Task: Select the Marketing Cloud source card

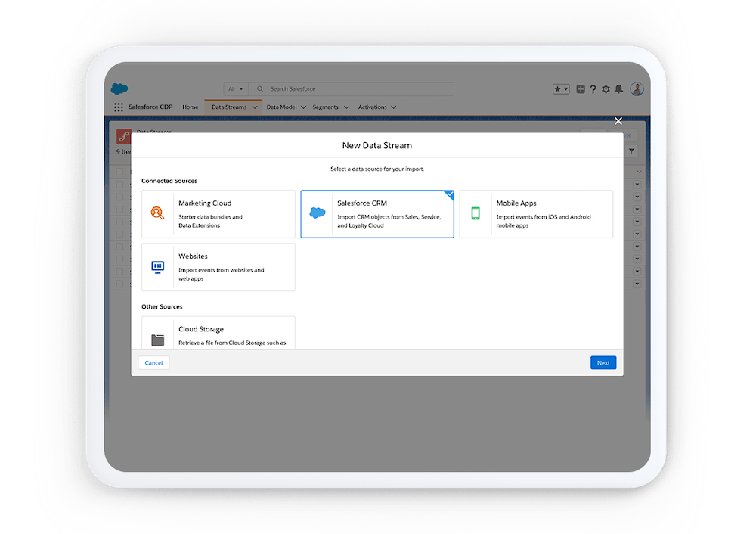Action: click(x=218, y=214)
